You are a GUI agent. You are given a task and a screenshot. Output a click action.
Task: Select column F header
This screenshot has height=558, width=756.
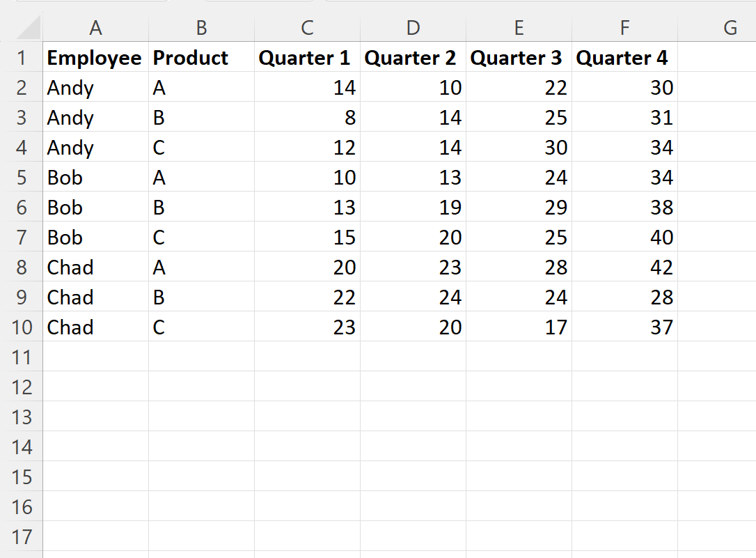pyautogui.click(x=624, y=28)
